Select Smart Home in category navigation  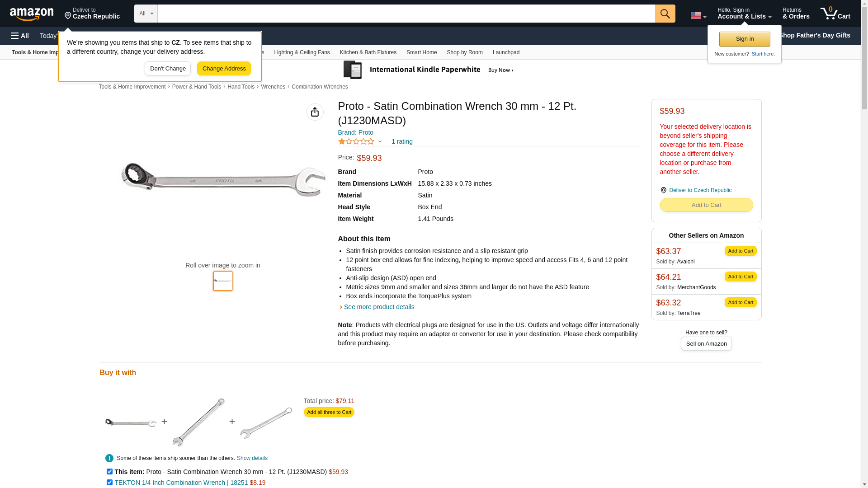[421, 52]
